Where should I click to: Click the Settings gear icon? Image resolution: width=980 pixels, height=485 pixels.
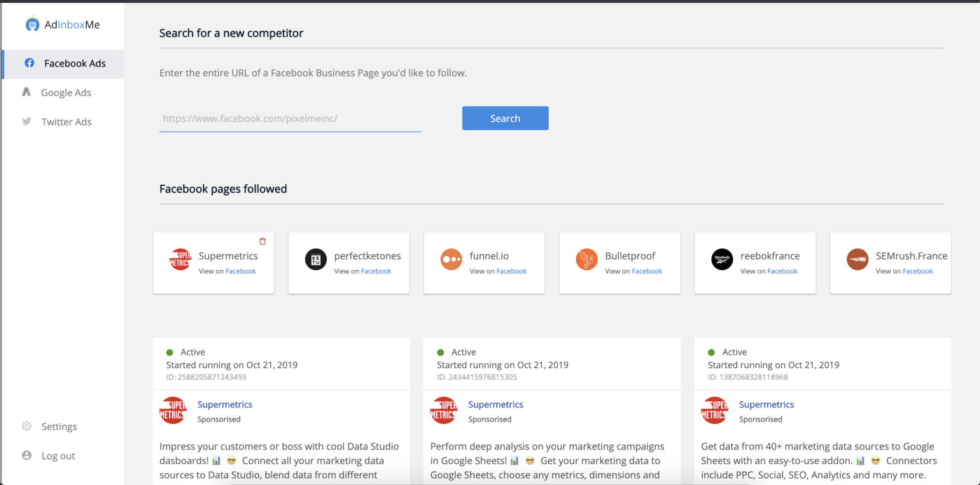(27, 426)
